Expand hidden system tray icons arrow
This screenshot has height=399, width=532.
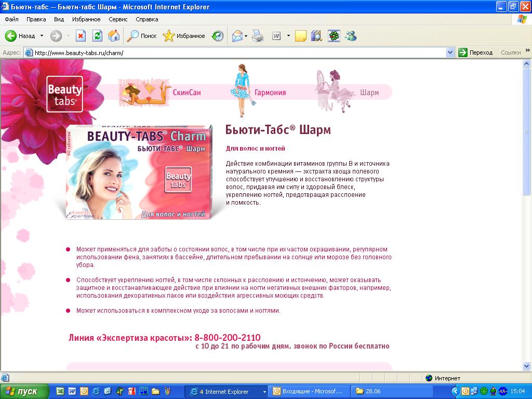click(456, 392)
